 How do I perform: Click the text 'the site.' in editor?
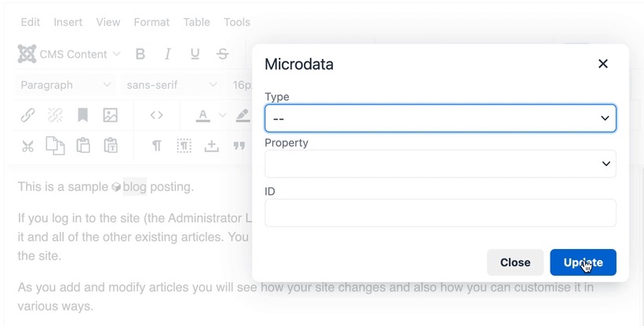[x=39, y=256]
